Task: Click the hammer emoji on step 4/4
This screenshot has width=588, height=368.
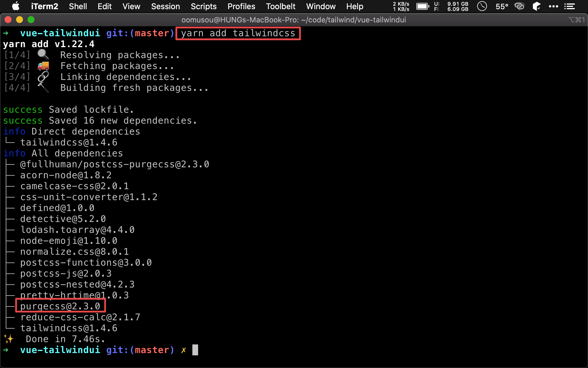Action: point(43,88)
